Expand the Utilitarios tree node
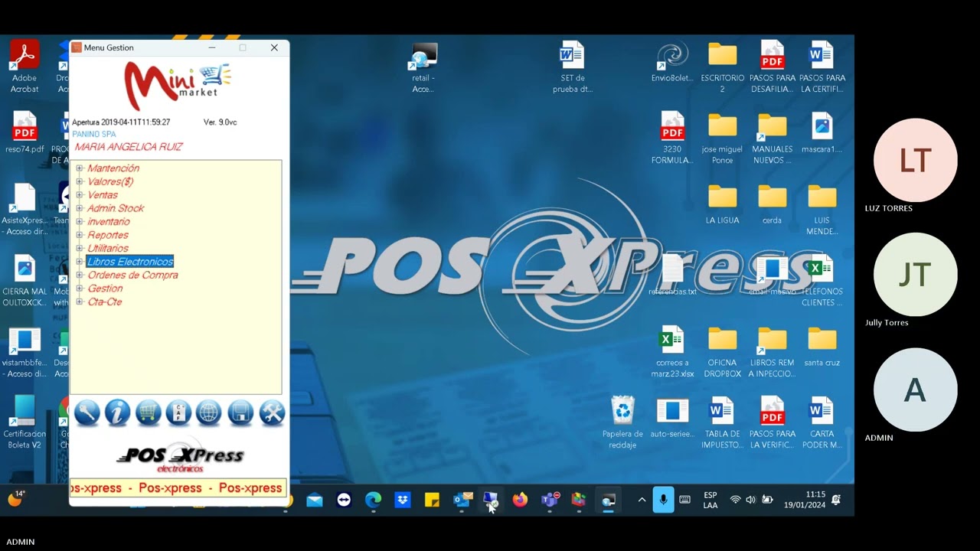This screenshot has width=980, height=551. tap(79, 249)
